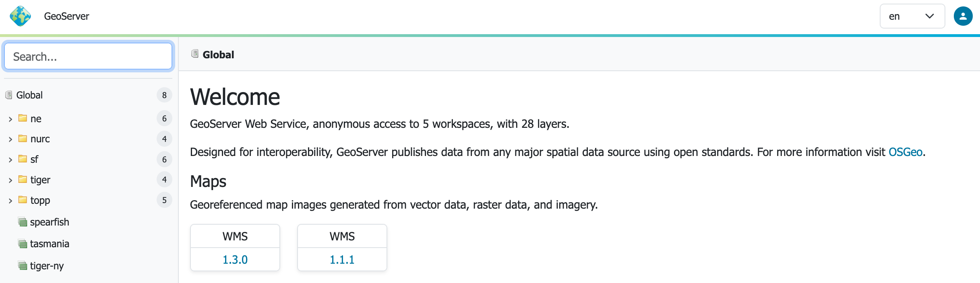Open the WMS 1.3.0 capabilities link
Screen dimensions: 980x283
[235, 259]
